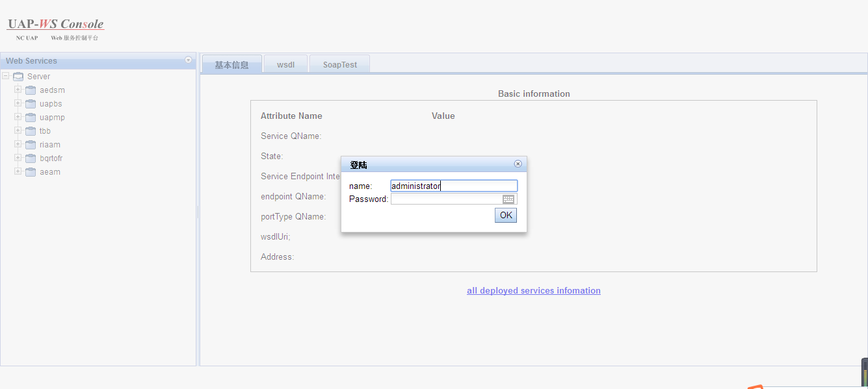This screenshot has height=389, width=868.
Task: Click the Address: label
Action: pyautogui.click(x=278, y=257)
